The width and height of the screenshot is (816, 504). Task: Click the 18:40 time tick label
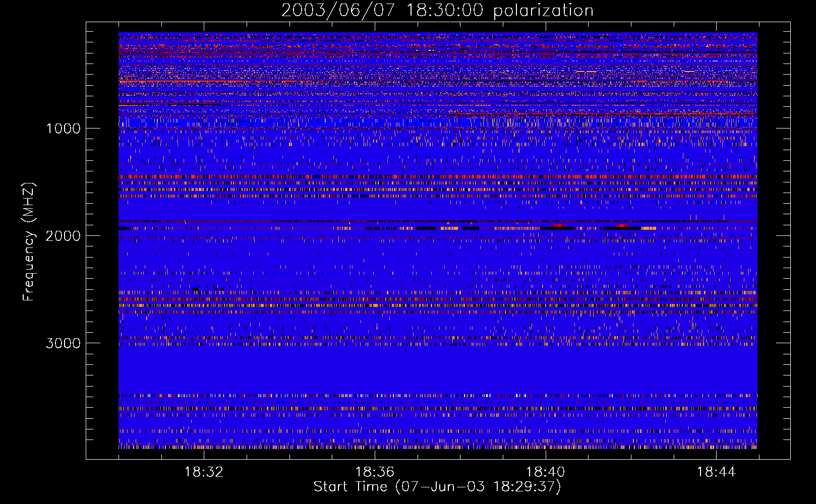[546, 472]
